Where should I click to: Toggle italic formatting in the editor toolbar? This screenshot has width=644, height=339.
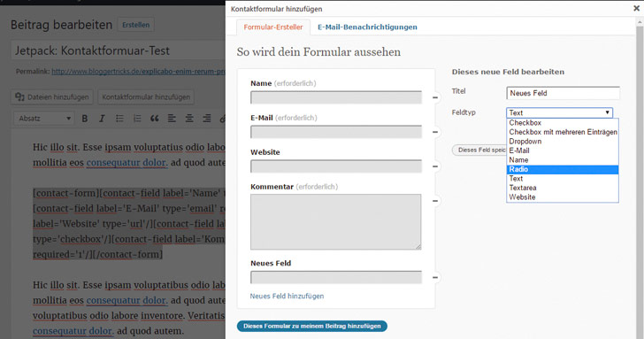point(102,119)
